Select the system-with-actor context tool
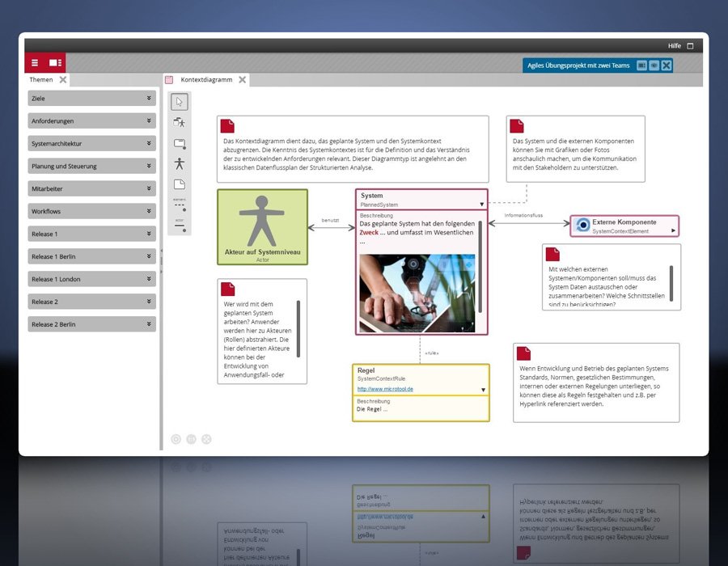The height and width of the screenshot is (566, 728). pyautogui.click(x=180, y=122)
